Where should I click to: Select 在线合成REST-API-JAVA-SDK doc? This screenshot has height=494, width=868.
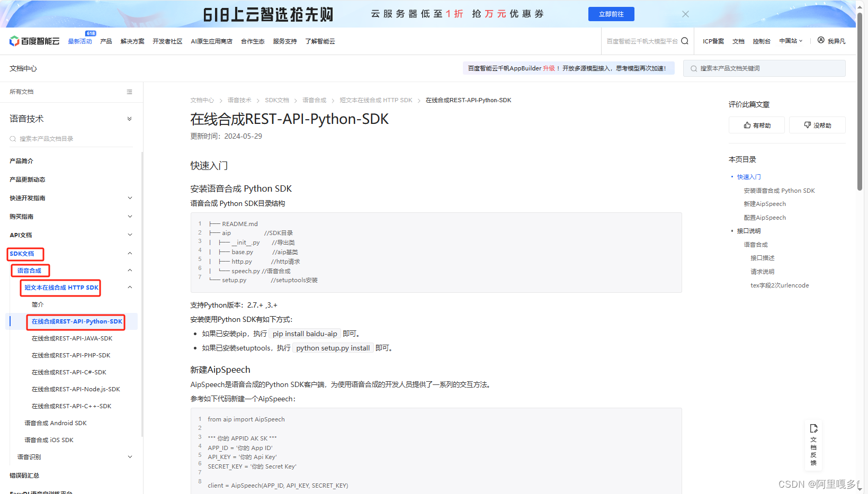(x=72, y=338)
